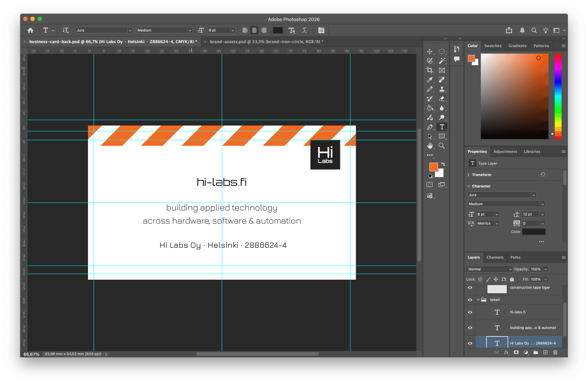Switch to the Swatches tab

pos(493,46)
